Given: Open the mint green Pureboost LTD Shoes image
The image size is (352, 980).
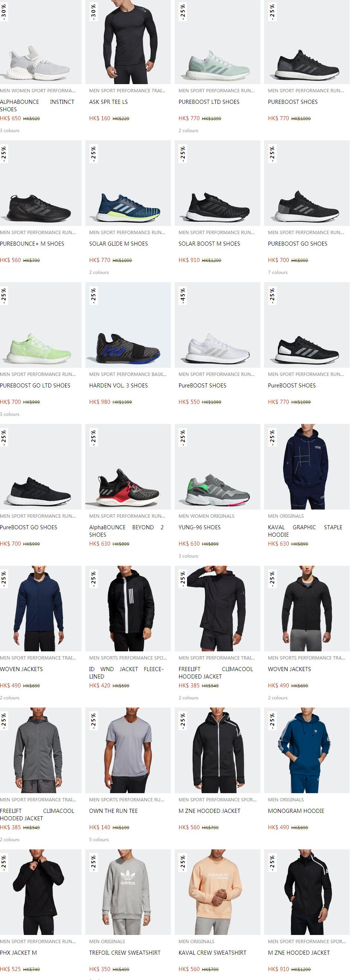Looking at the screenshot, I should [x=217, y=42].
